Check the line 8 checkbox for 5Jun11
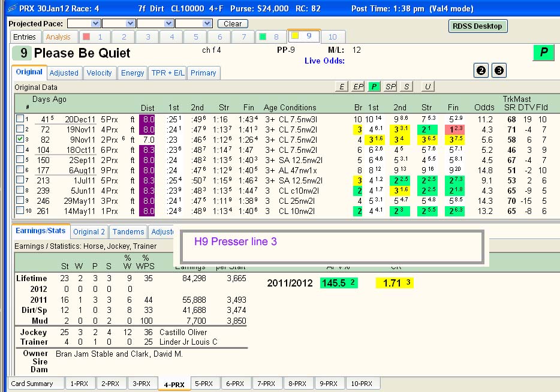The width and height of the screenshot is (560, 392). pos(20,190)
